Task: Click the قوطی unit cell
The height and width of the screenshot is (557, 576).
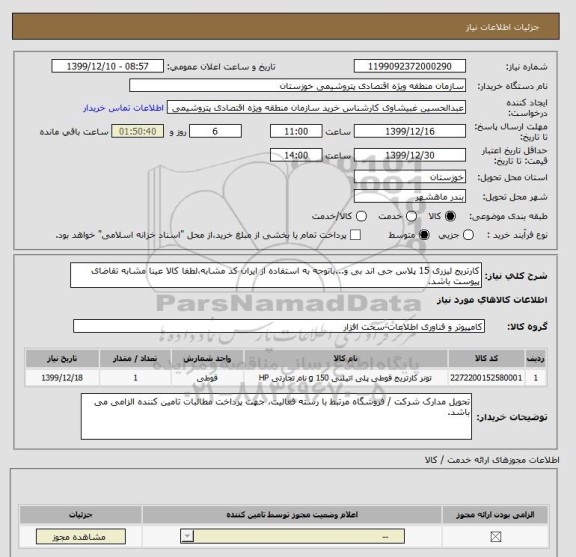Action: tap(207, 378)
